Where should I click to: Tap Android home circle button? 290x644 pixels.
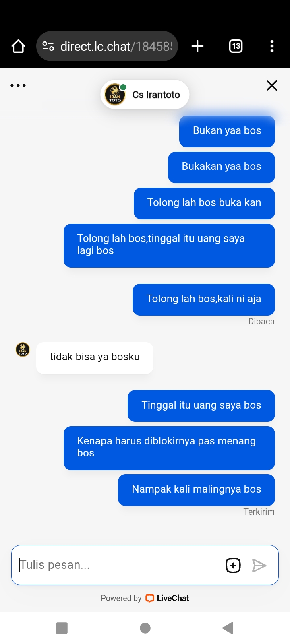[x=145, y=628]
